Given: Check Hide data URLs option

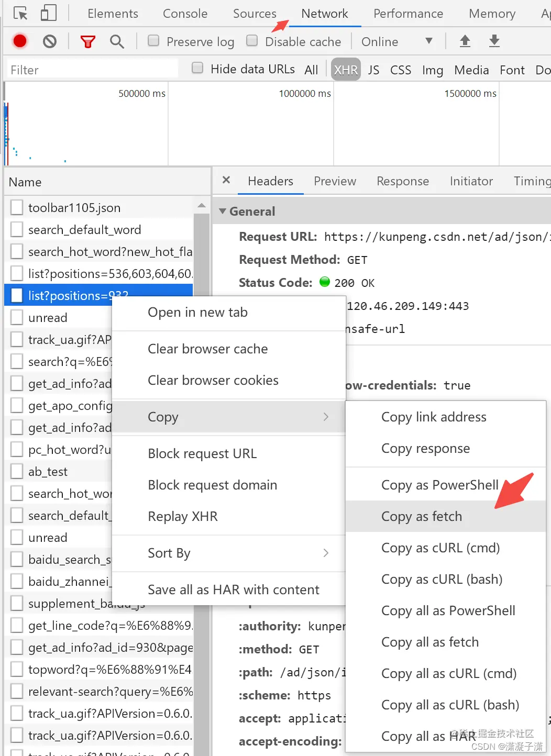Looking at the screenshot, I should tap(197, 68).
